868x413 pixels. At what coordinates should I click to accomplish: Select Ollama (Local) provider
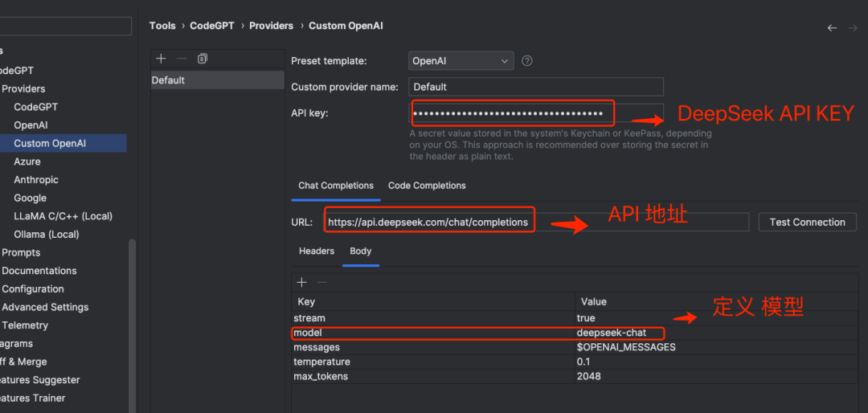click(47, 235)
